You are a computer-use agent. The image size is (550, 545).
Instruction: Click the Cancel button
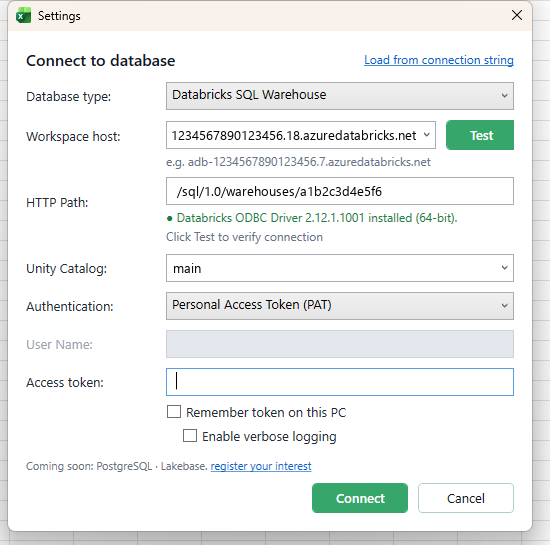[466, 498]
